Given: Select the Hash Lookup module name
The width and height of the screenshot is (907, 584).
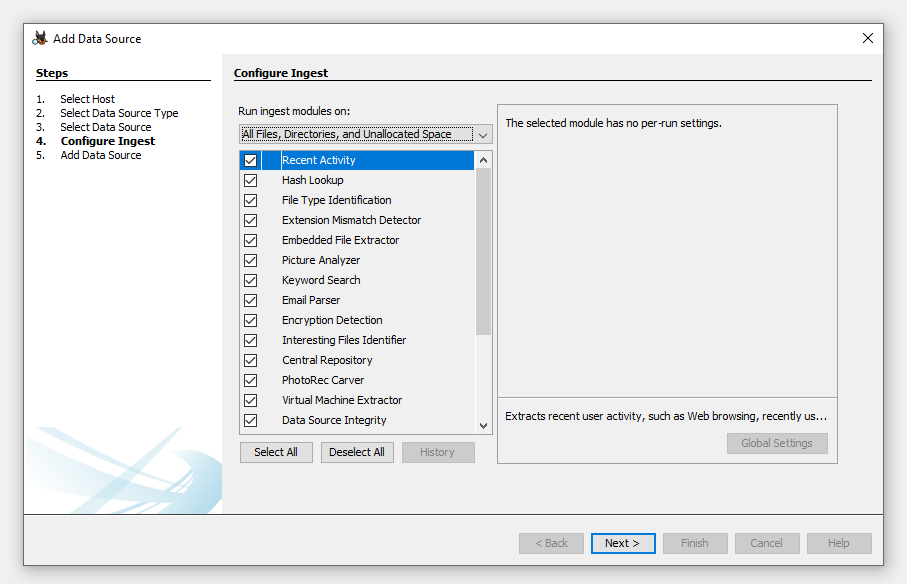Looking at the screenshot, I should pyautogui.click(x=312, y=180).
